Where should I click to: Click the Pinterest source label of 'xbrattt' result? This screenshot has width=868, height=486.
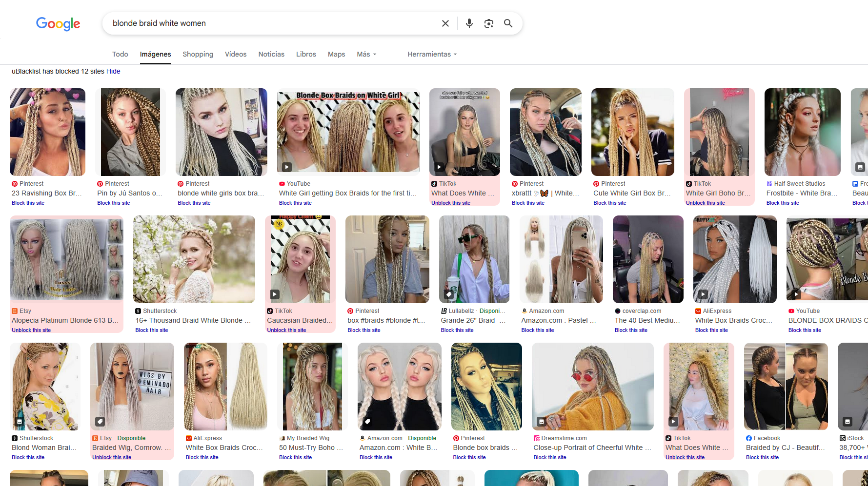(x=531, y=184)
